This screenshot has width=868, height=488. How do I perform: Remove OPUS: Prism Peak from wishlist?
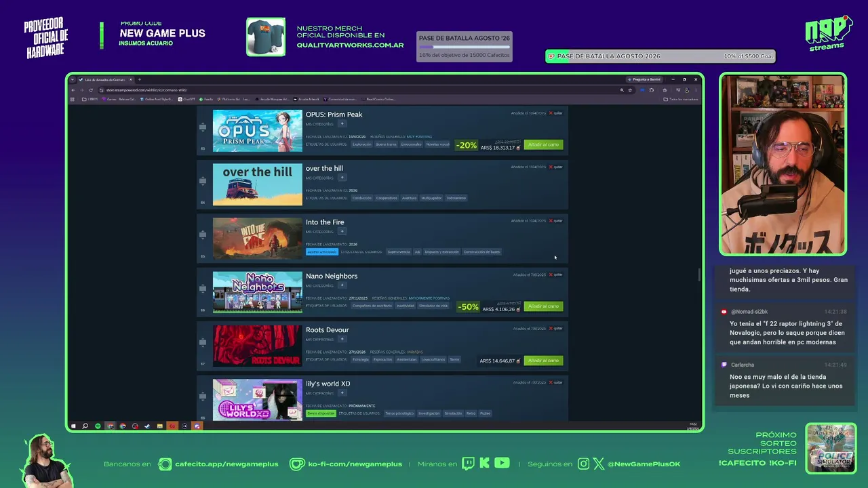pos(556,113)
